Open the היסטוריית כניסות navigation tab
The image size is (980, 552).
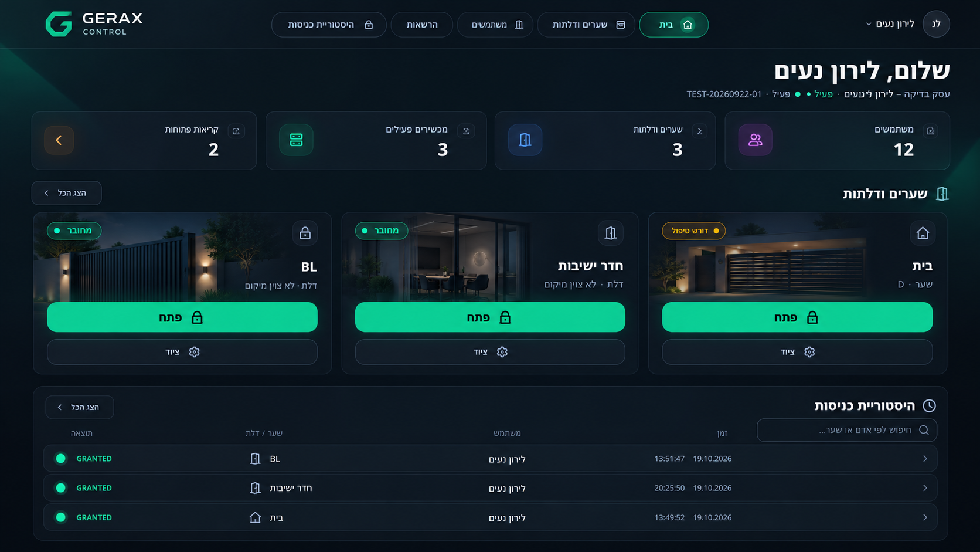pos(329,25)
